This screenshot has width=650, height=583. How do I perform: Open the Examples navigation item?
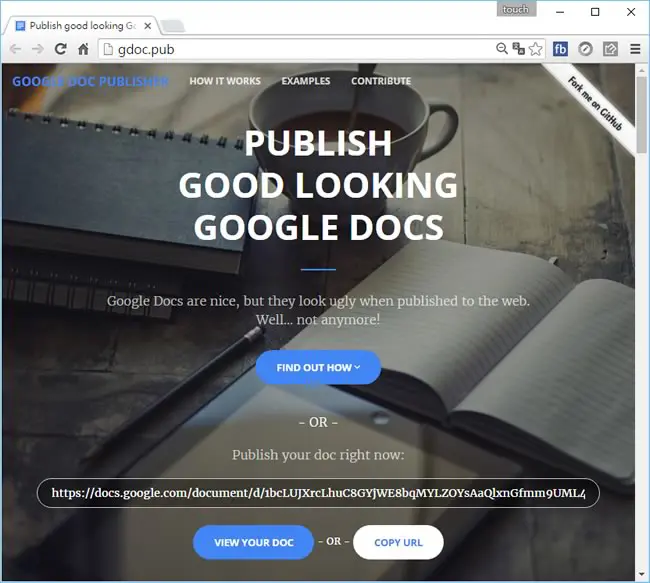pos(306,81)
